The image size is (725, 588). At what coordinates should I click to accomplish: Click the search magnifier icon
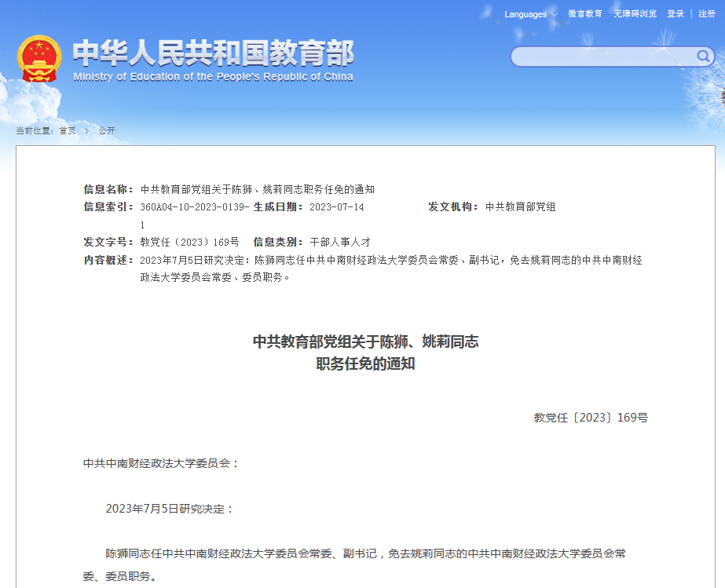pos(703,57)
